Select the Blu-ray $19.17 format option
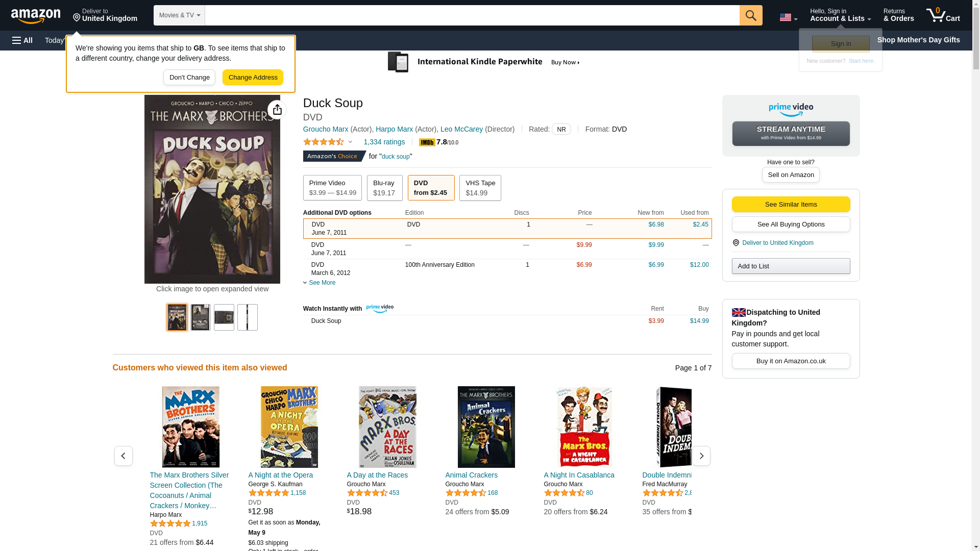The width and height of the screenshot is (980, 551). pyautogui.click(x=384, y=188)
